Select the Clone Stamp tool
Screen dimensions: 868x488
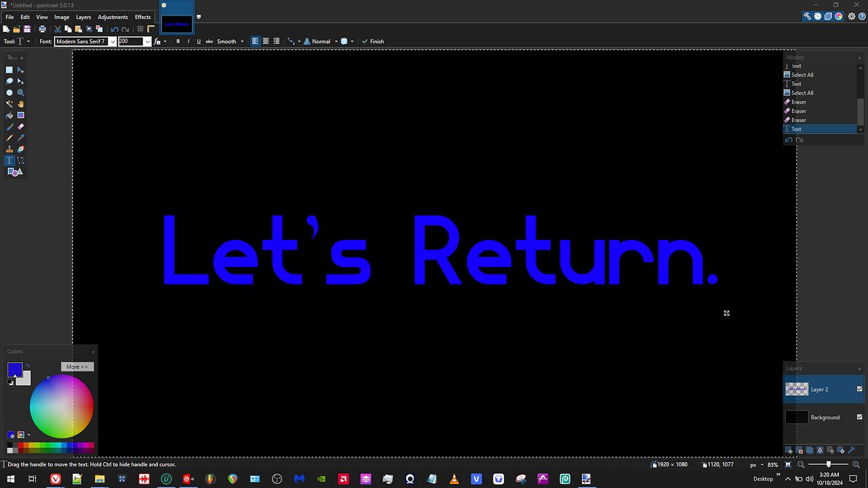[x=9, y=149]
